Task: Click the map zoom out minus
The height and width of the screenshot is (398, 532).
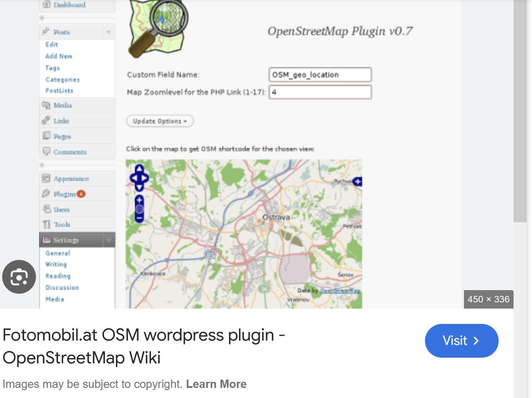Action: [x=139, y=217]
